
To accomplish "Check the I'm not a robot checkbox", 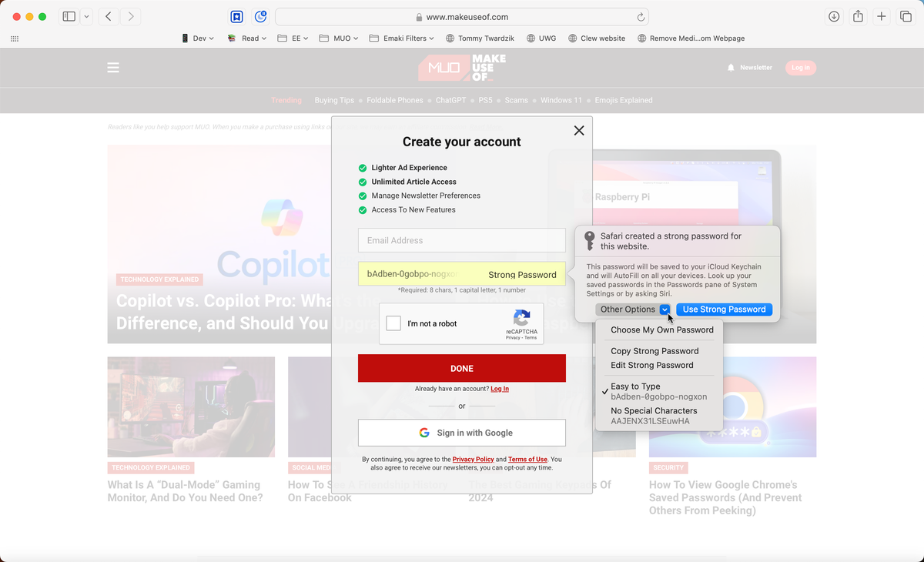I will click(393, 323).
